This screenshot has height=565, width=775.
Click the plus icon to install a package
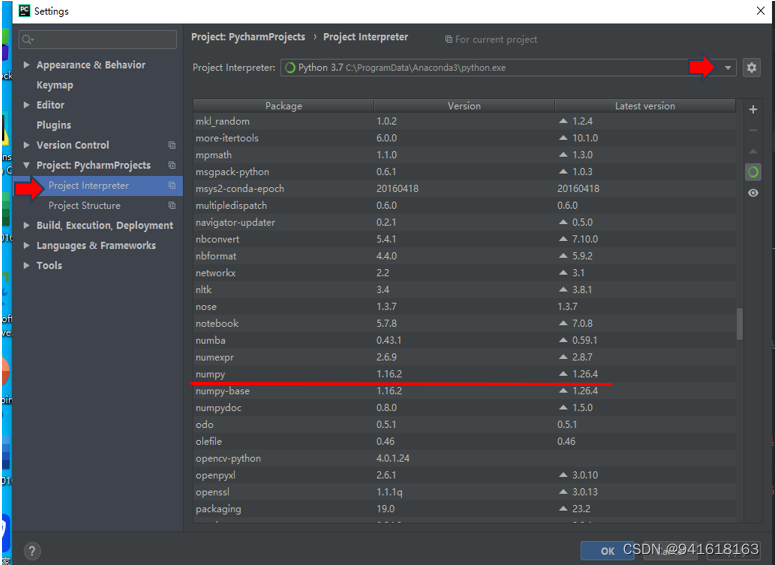[x=753, y=109]
